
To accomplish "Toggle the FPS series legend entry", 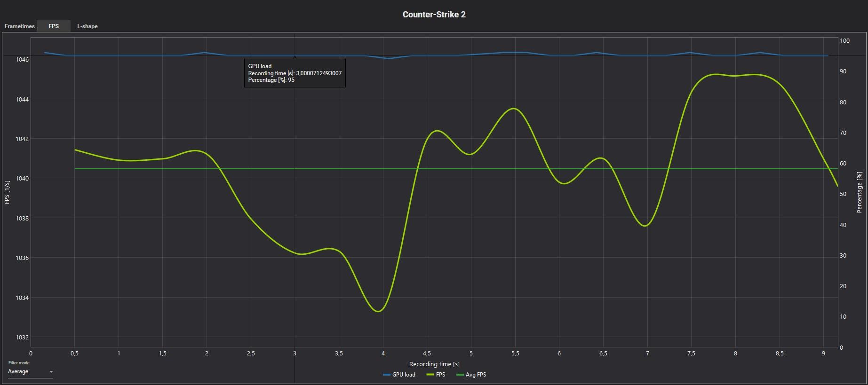I will pyautogui.click(x=436, y=375).
